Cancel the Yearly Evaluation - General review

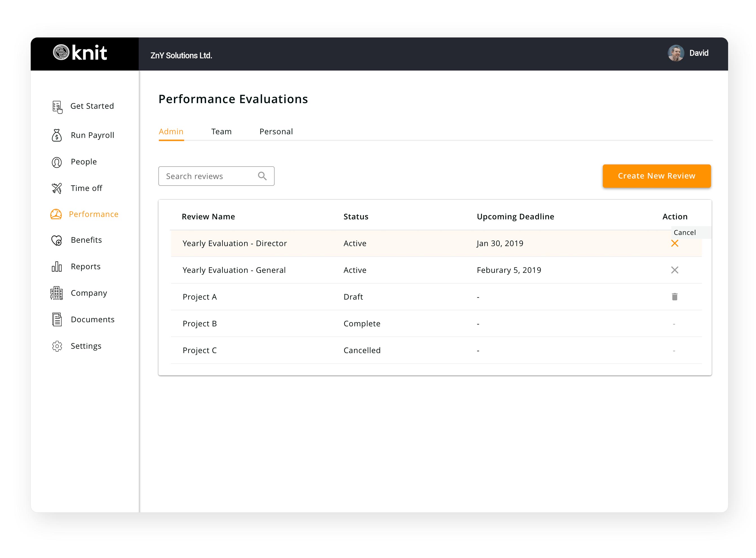pos(675,270)
